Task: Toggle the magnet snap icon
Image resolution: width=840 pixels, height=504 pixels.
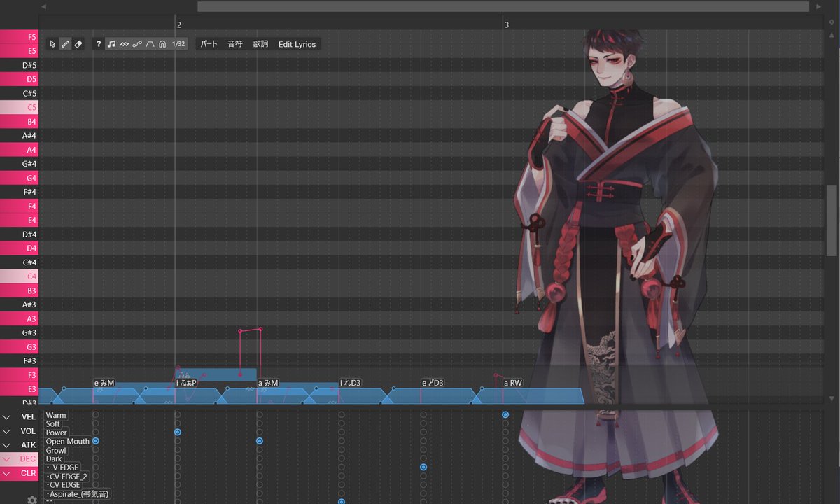Action: [162, 44]
